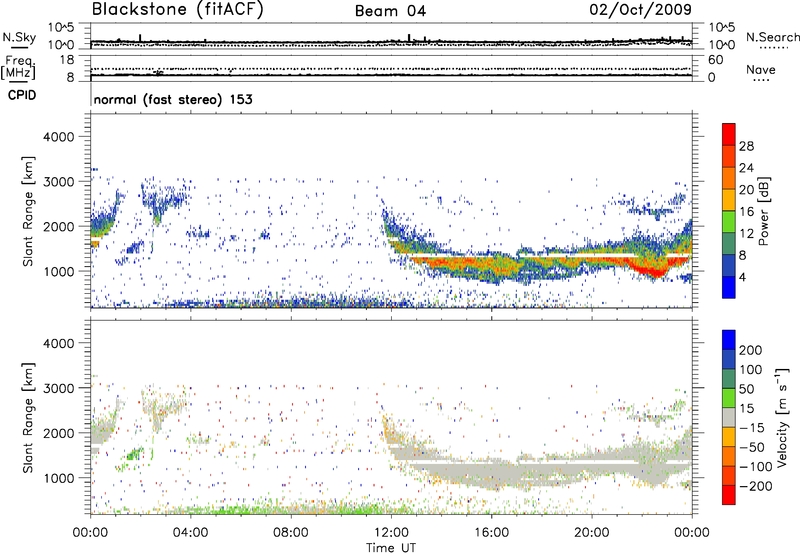Click the "12:00" time axis label
Image resolution: width=800 pixels, height=554 pixels.
(391, 533)
